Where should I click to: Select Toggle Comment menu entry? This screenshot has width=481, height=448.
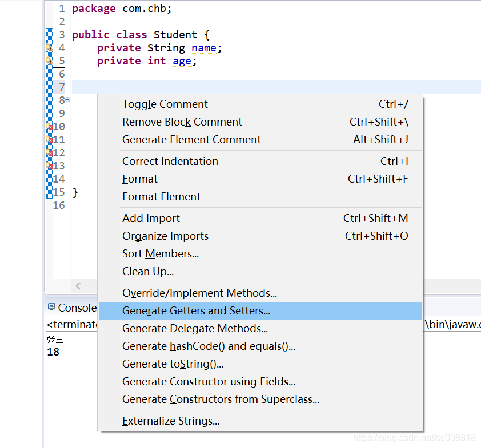point(260,104)
